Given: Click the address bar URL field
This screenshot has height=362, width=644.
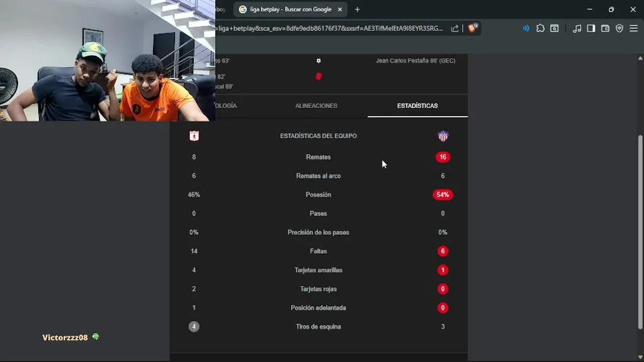Looking at the screenshot, I should point(330,28).
